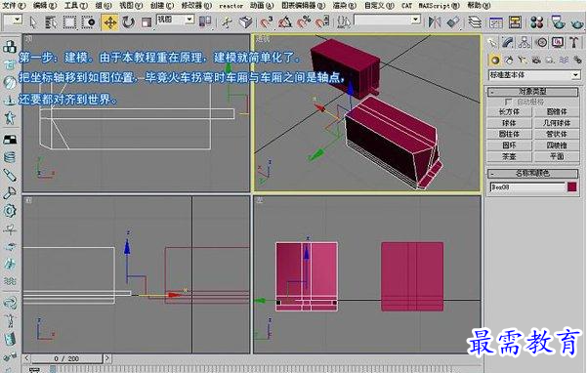588x373 pixels.
Task: Switch to the Hierarchy panel tab
Action: point(525,43)
